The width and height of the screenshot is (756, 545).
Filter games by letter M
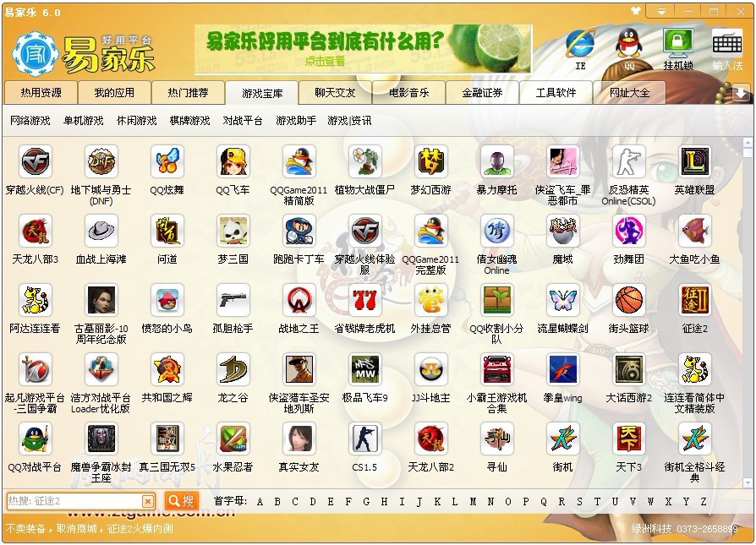click(473, 502)
